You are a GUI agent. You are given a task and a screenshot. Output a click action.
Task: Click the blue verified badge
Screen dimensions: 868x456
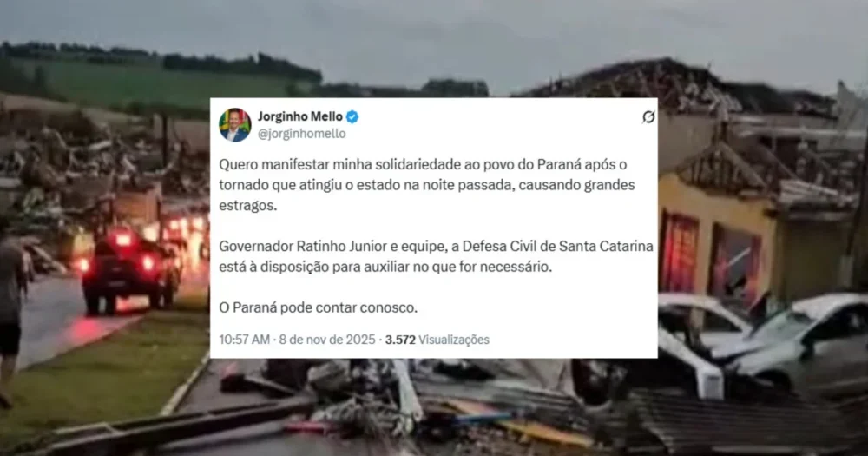coord(352,117)
